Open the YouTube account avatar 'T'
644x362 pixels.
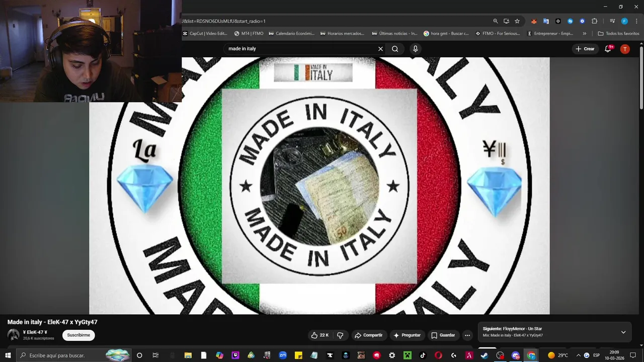click(x=625, y=49)
